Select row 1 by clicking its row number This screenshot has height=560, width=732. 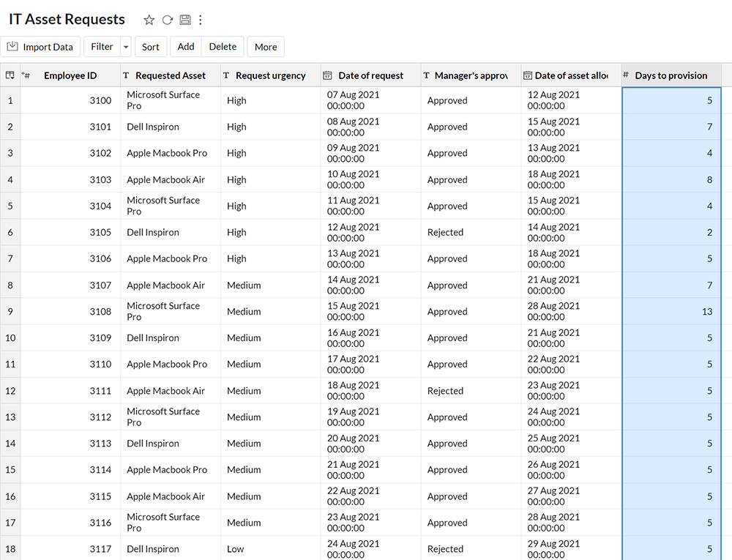(x=10, y=100)
